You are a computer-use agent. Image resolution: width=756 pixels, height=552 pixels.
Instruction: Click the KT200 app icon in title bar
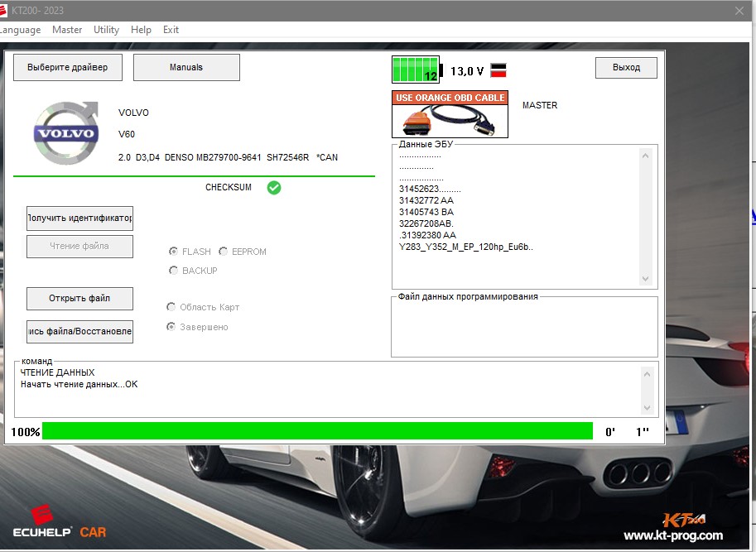click(x=4, y=10)
